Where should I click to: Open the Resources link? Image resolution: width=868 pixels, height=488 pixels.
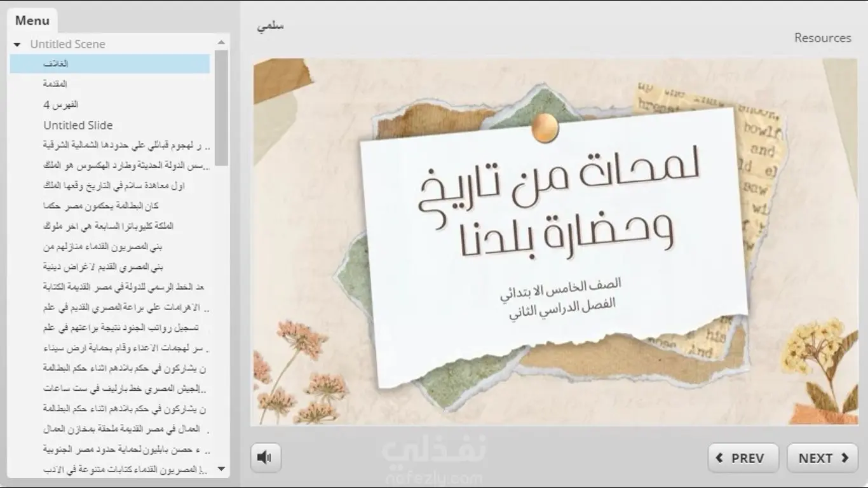click(822, 37)
